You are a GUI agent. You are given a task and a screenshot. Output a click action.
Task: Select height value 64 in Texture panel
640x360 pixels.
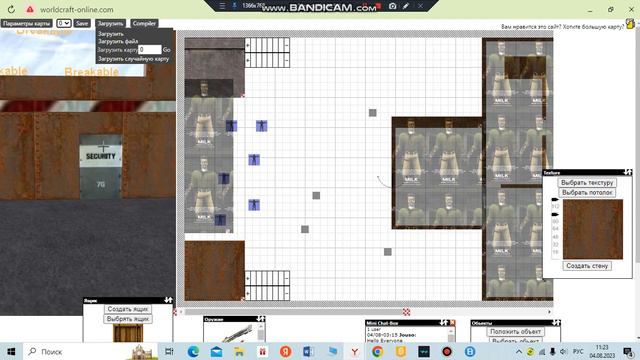[x=555, y=229]
